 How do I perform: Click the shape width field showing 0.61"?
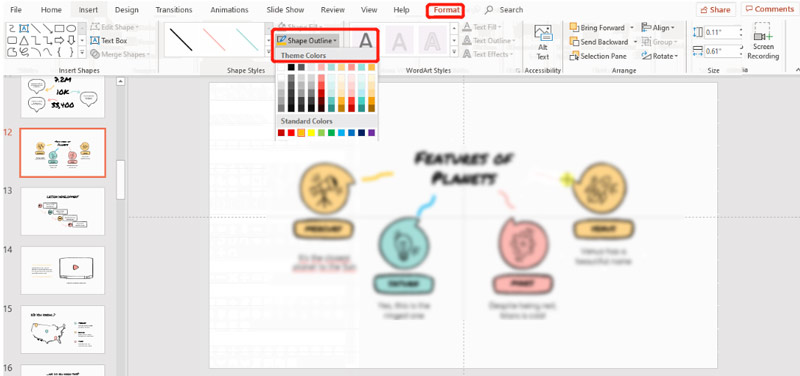tap(722, 51)
